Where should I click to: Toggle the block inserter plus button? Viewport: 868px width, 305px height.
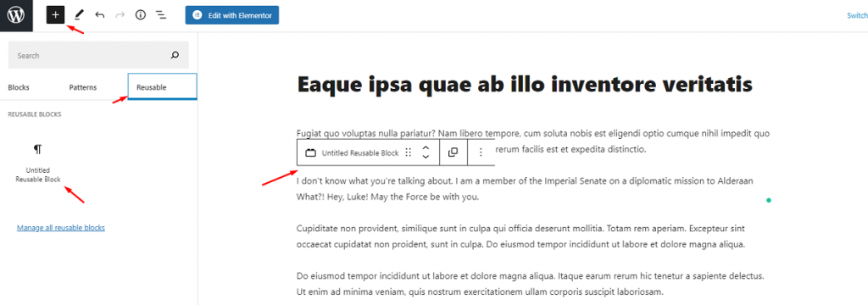tap(55, 15)
